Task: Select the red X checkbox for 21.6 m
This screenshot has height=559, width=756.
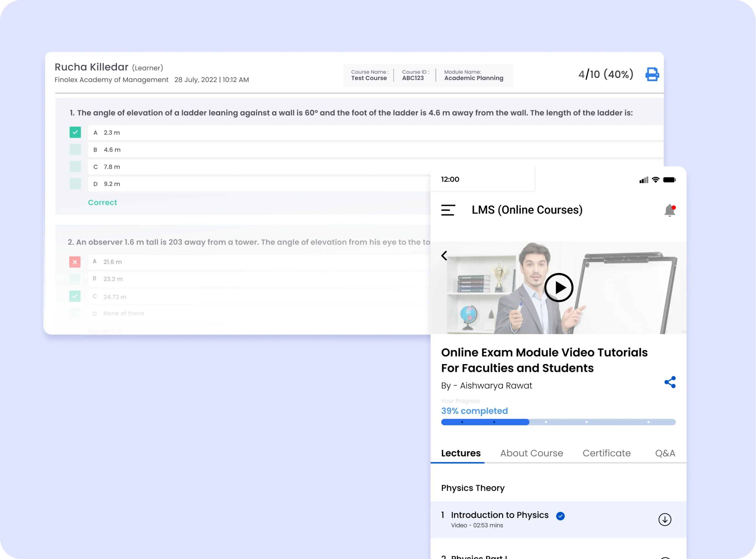Action: (75, 262)
